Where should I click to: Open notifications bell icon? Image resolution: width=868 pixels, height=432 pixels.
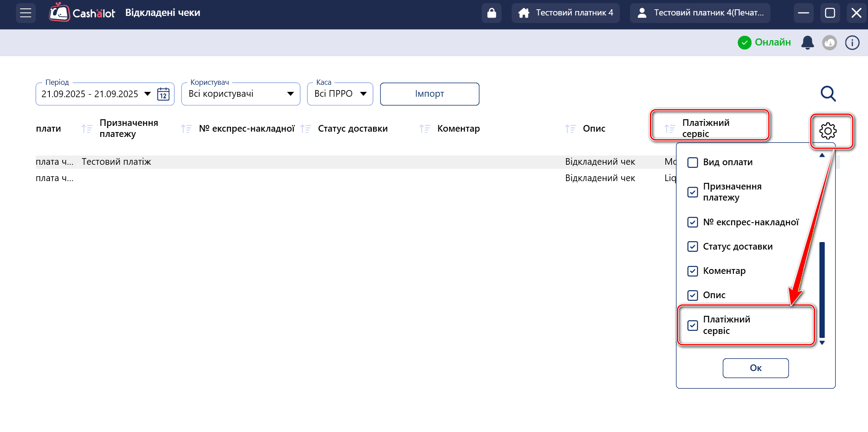pos(807,42)
